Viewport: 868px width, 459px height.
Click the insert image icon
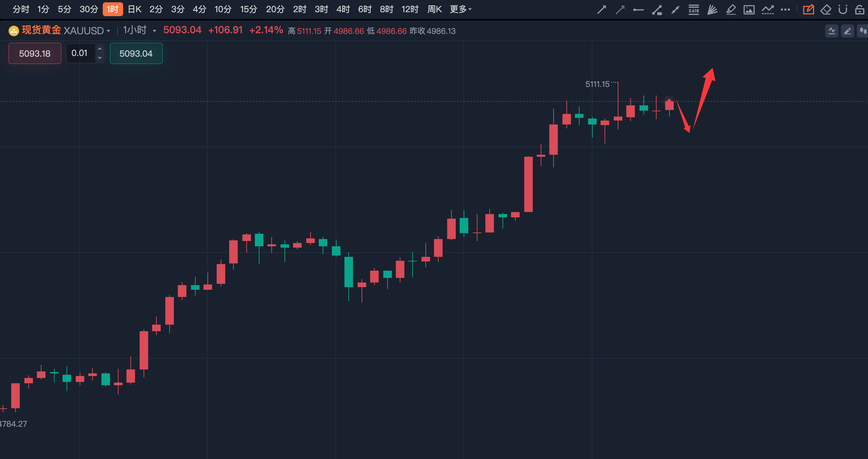pyautogui.click(x=749, y=10)
